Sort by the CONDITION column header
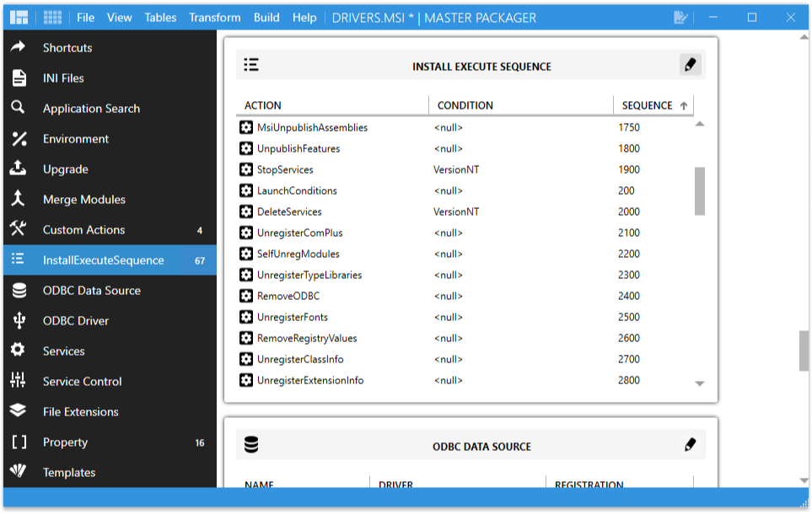The image size is (812, 514). point(521,105)
